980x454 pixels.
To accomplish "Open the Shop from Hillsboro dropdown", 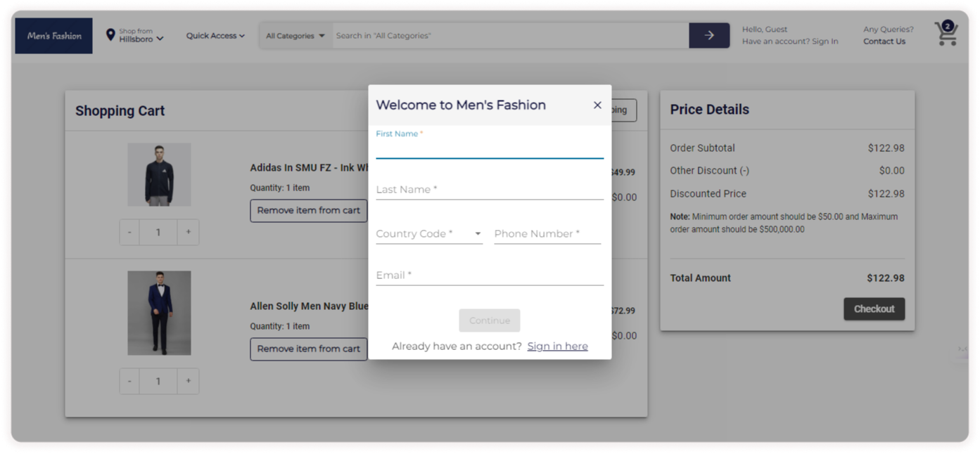I will click(x=141, y=36).
